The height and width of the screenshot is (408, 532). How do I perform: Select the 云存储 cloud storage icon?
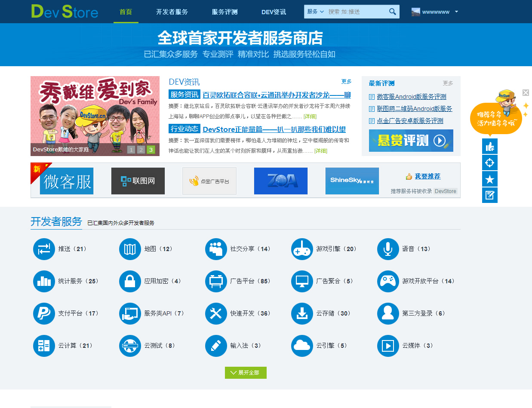302,313
